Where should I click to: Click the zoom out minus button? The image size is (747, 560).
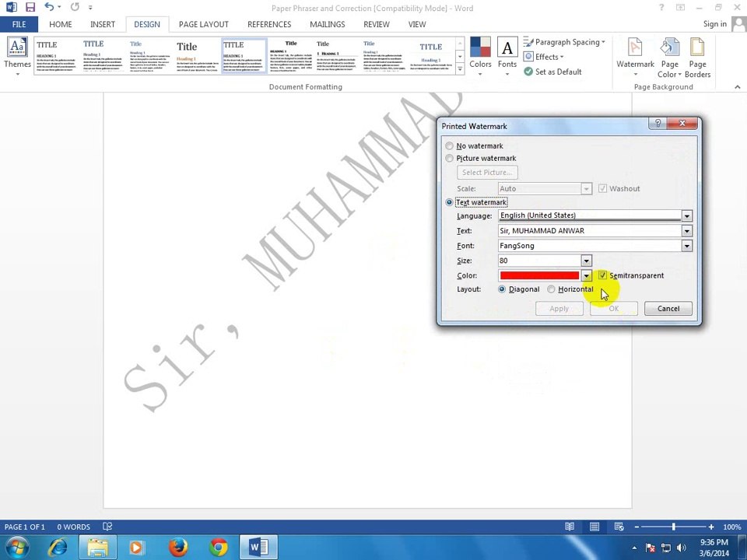coord(637,527)
